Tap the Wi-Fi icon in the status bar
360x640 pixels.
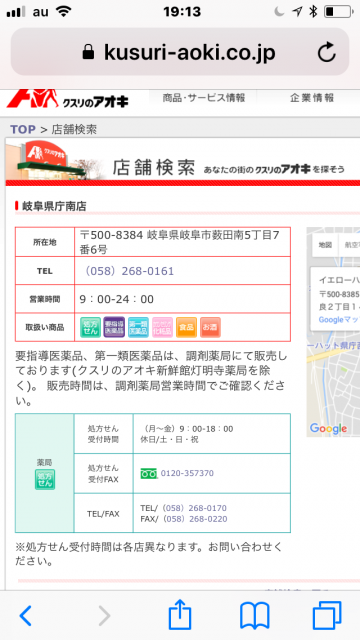[64, 12]
